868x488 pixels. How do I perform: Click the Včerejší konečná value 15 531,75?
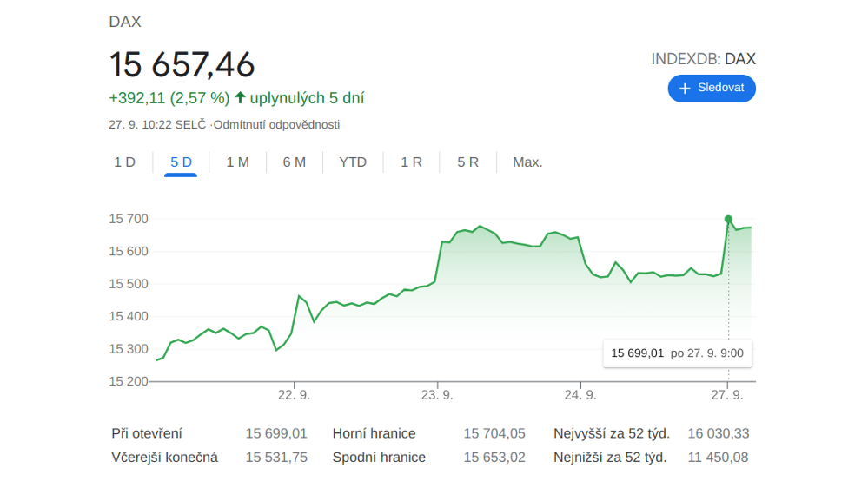coord(276,458)
